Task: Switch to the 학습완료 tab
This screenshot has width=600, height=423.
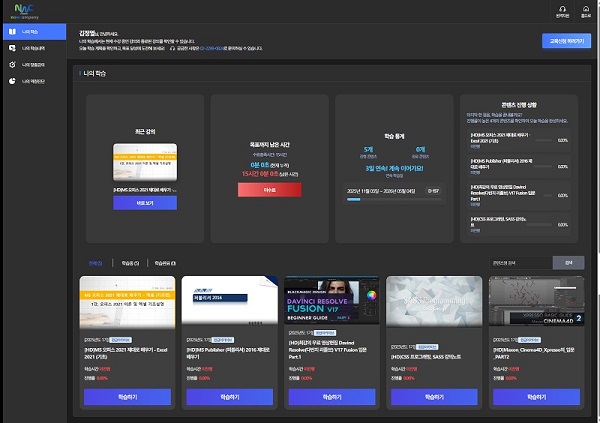Action: click(164, 263)
